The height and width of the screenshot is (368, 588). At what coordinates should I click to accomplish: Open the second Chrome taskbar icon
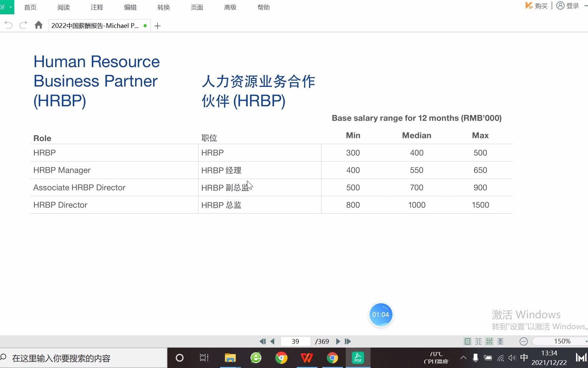(x=332, y=358)
